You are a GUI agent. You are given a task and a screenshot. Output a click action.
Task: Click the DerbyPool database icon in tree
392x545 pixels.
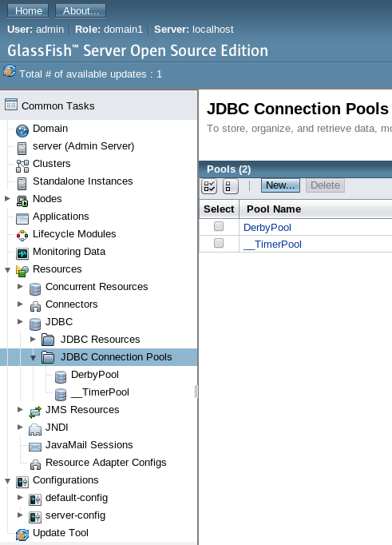[61, 376]
